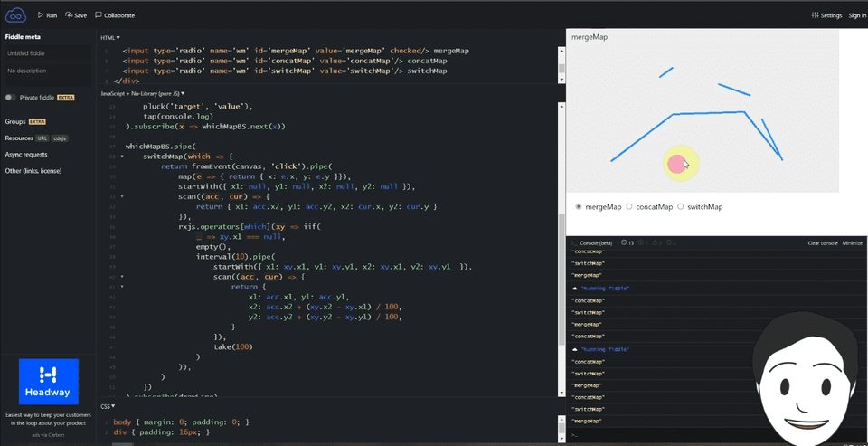Save the fiddle

tap(76, 15)
